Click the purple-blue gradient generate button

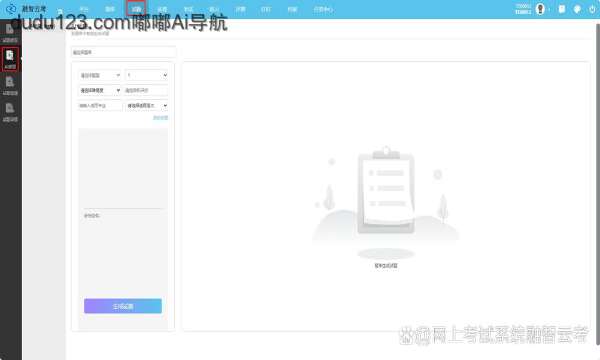[x=123, y=306]
